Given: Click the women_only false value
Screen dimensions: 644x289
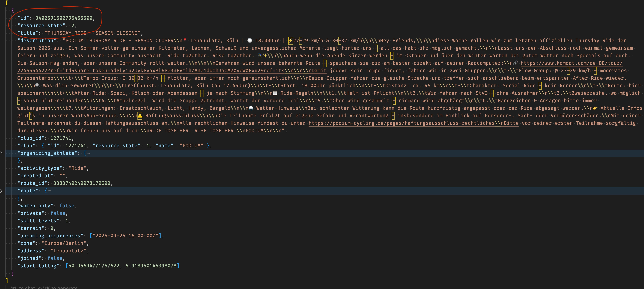Looking at the screenshot, I should (67, 206).
